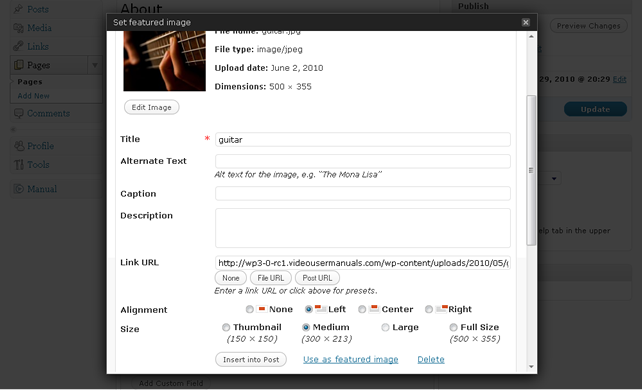Image resolution: width=642 pixels, height=390 pixels.
Task: Click Use as featured image link
Action: 350,359
